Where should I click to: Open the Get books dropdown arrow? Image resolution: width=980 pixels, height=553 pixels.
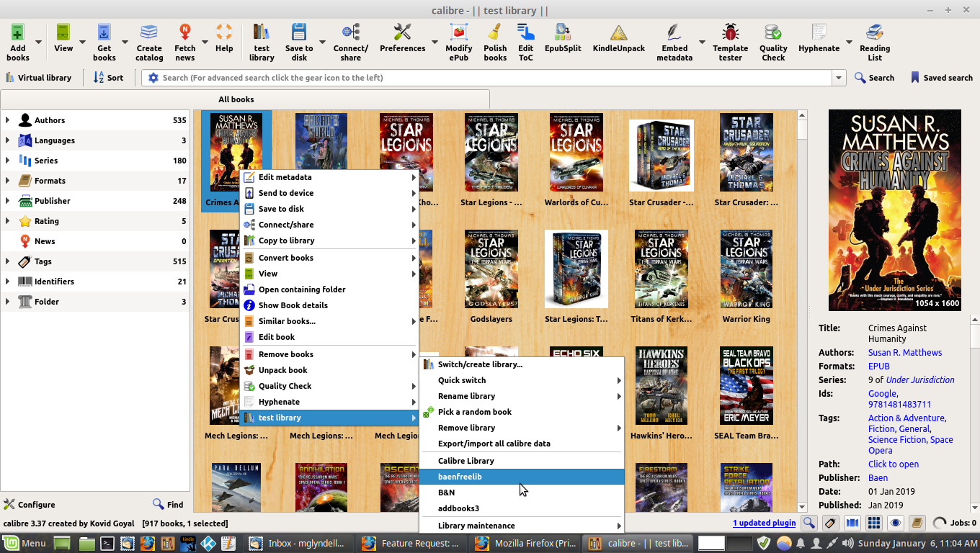coord(125,42)
